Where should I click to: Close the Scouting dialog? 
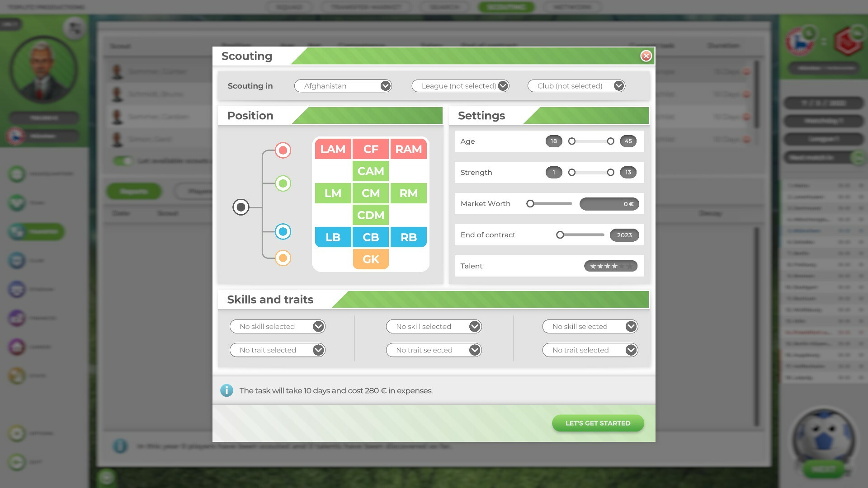click(645, 56)
